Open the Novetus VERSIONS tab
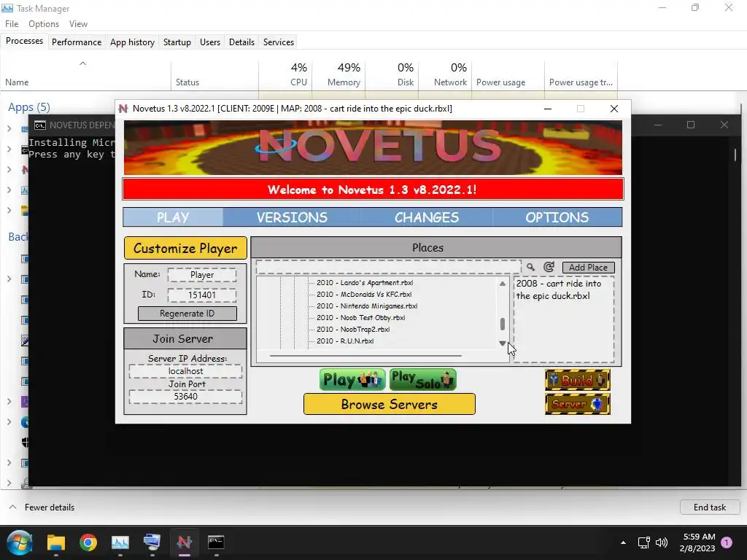Screen dimensions: 747x560 point(292,217)
